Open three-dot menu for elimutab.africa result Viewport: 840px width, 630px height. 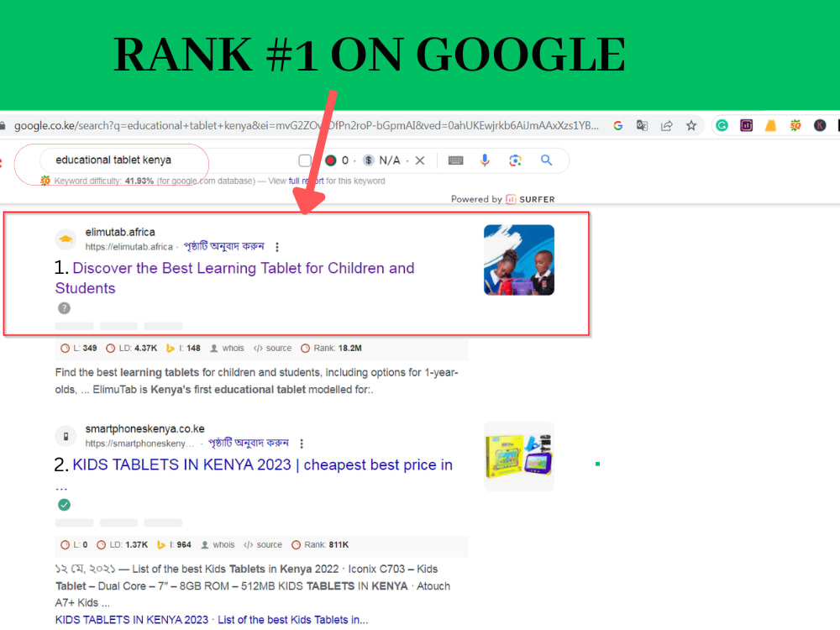coord(277,247)
